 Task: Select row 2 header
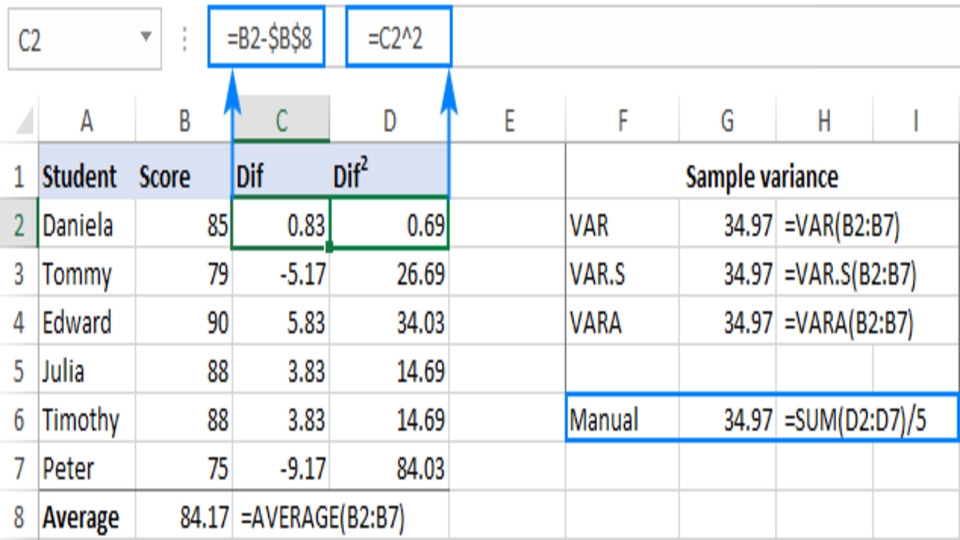click(x=19, y=225)
